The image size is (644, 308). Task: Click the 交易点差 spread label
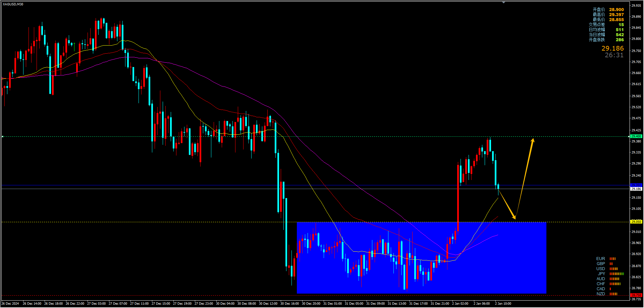597,25
